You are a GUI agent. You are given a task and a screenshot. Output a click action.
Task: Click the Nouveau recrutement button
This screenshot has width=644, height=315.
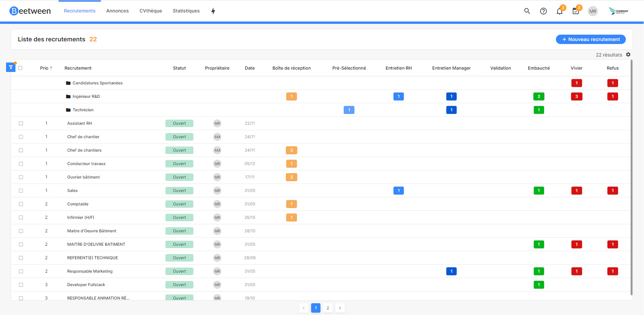click(591, 39)
